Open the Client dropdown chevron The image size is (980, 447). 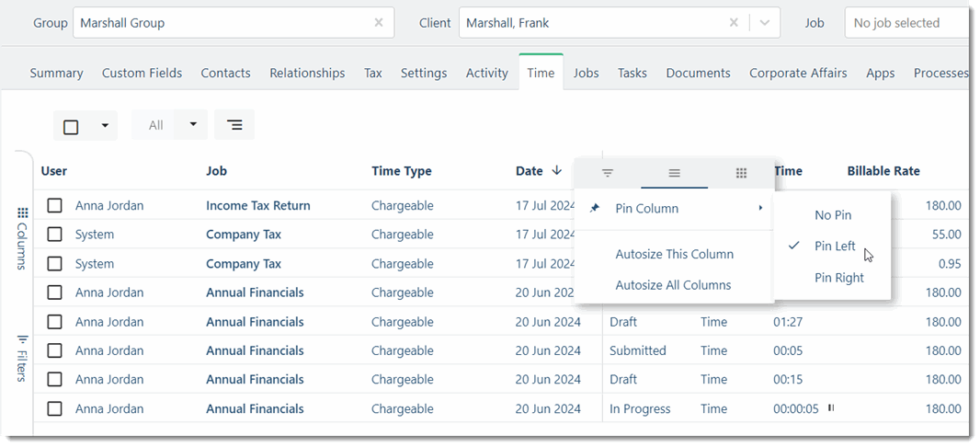click(764, 23)
